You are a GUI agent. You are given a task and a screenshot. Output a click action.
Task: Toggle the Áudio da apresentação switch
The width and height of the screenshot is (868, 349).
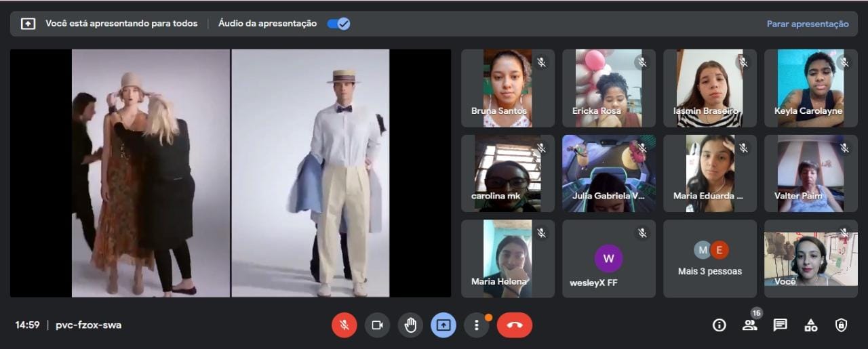(x=338, y=24)
